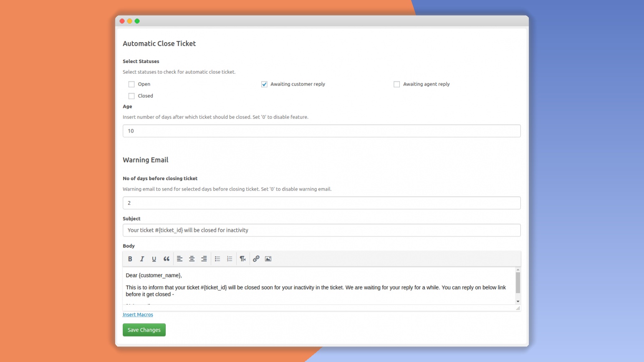The height and width of the screenshot is (362, 644).
Task: Tick the Closed status checkbox
Action: pos(131,96)
